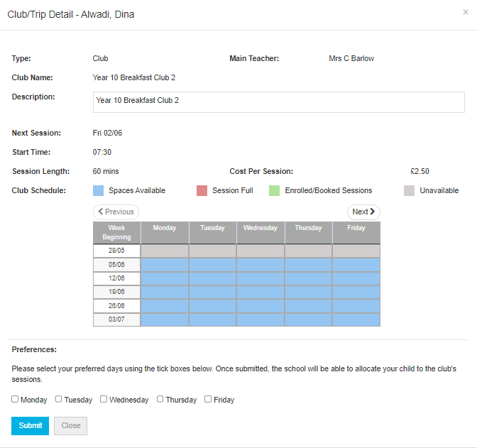477x448 pixels.
Task: Click unavailable Friday cell for week 29/05
Action: click(x=356, y=251)
